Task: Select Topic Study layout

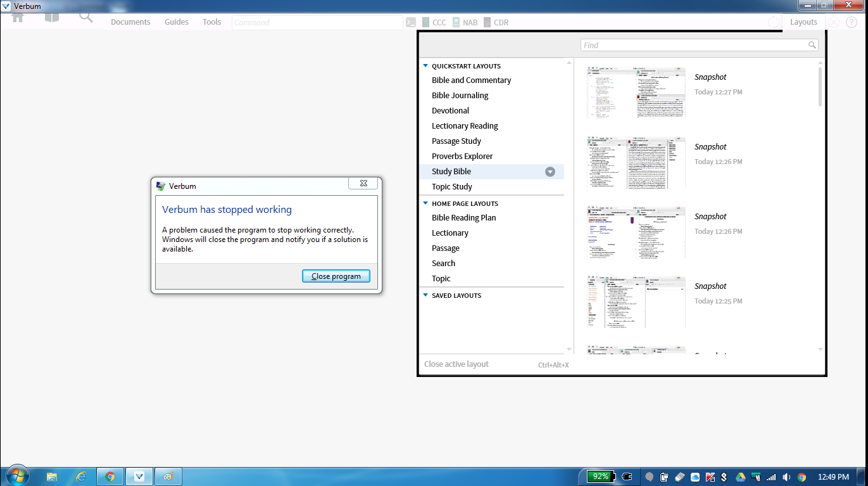Action: coord(452,187)
